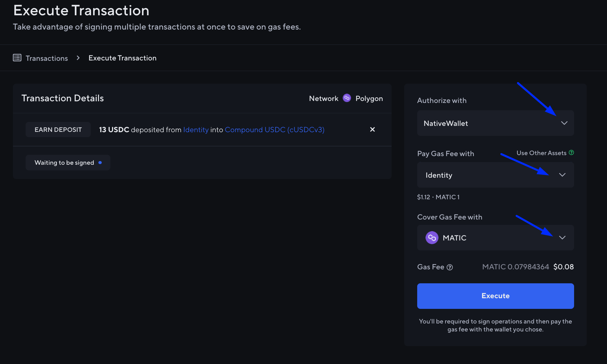Click the $1.12 MATIC balance text
This screenshot has height=364, width=607.
(438, 197)
